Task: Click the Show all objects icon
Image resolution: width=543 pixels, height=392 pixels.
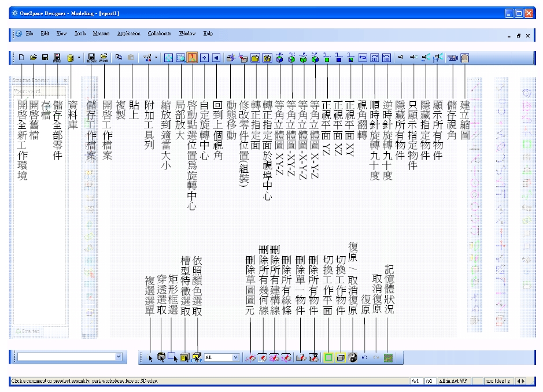Action: point(438,57)
